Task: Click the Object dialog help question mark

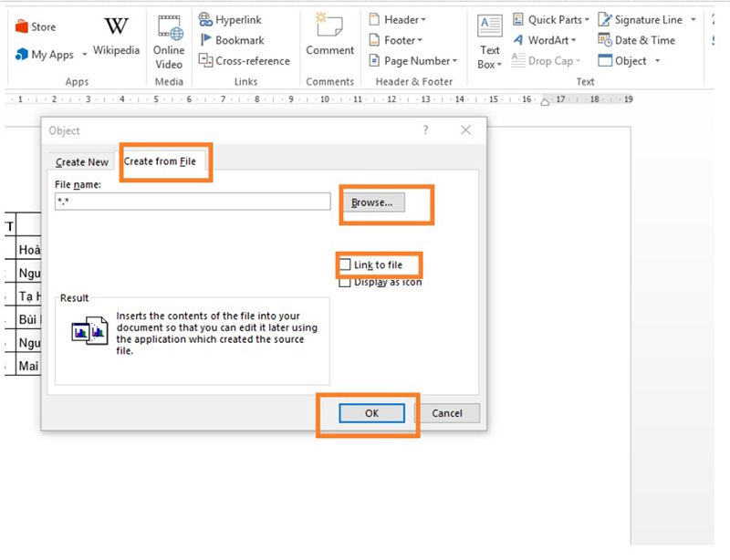Action: 425,130
